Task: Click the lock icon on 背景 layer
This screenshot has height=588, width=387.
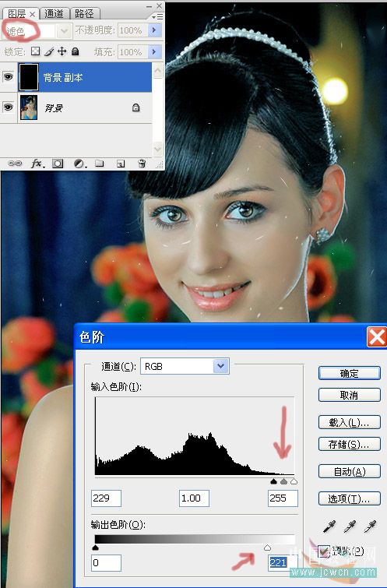Action: [x=135, y=108]
